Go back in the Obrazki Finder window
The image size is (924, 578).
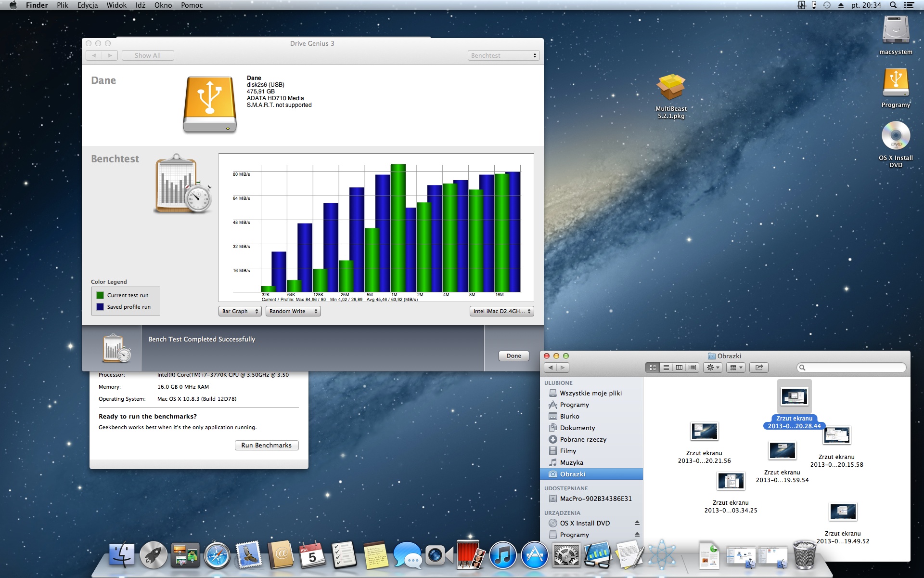coord(551,368)
